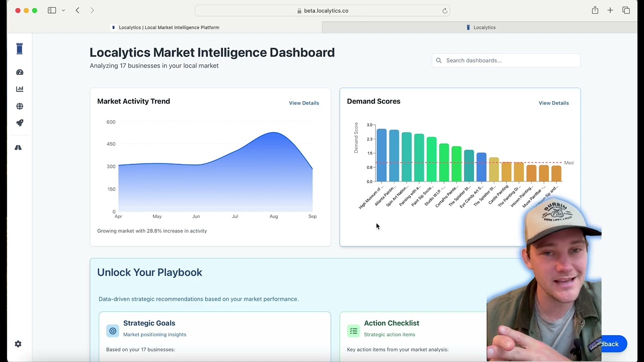Click 'Unlock Your Playbook' heading
This screenshot has width=644, height=362.
tap(149, 273)
